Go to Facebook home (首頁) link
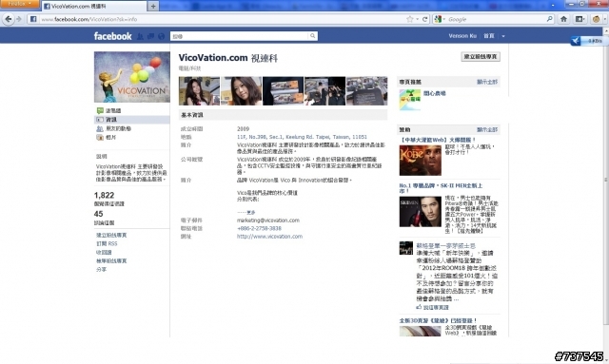 pos(488,36)
